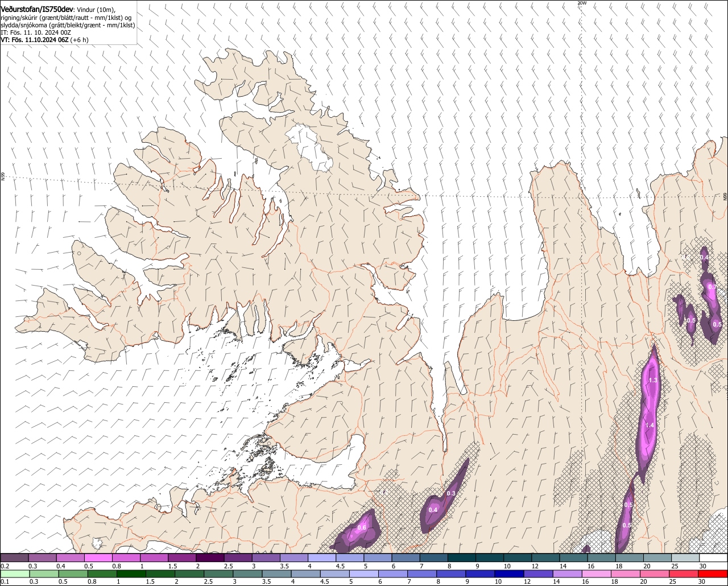Pick the crimson 25 rain legend swatch
728x586 pixels.
click(x=684, y=573)
